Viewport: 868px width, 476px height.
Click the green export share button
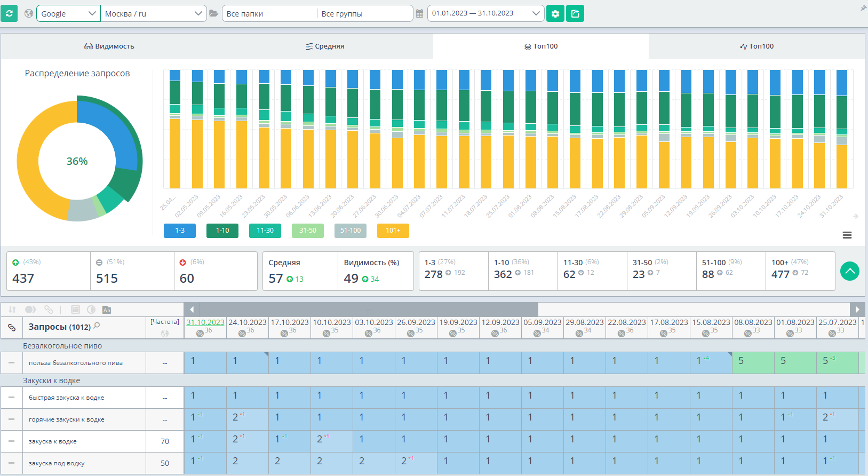575,13
